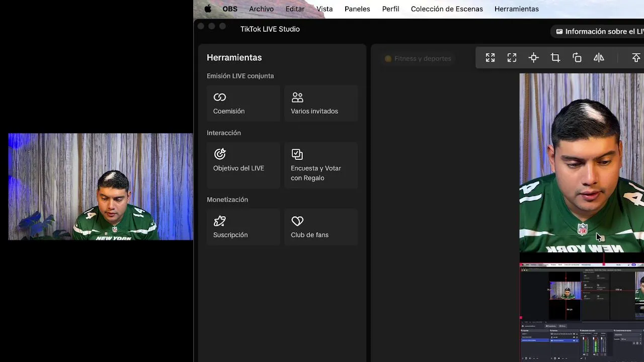Click the flip horizontal icon

tap(599, 58)
